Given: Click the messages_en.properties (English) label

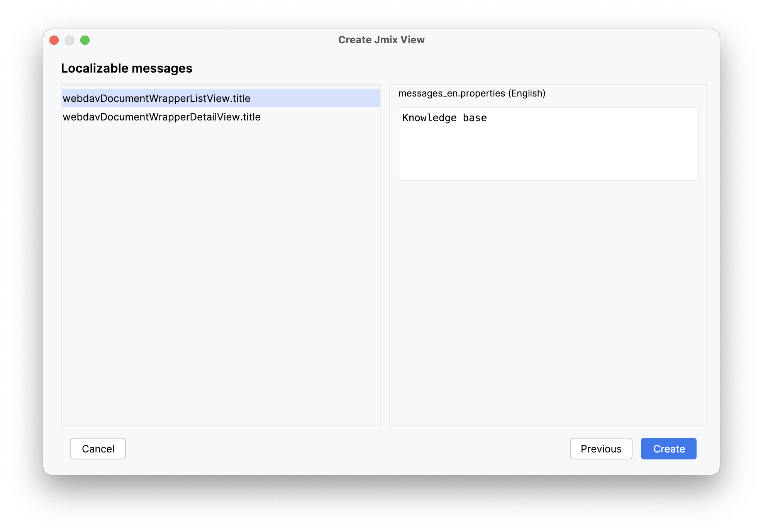Looking at the screenshot, I should [x=472, y=93].
